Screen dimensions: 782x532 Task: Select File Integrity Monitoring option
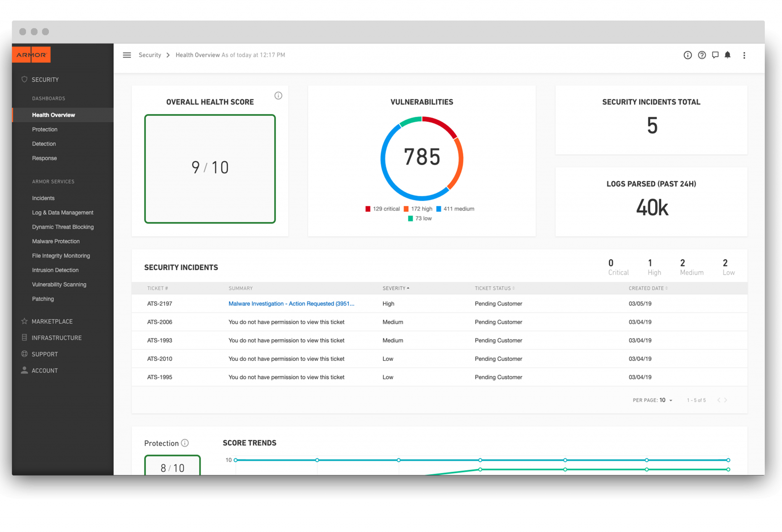coord(60,255)
